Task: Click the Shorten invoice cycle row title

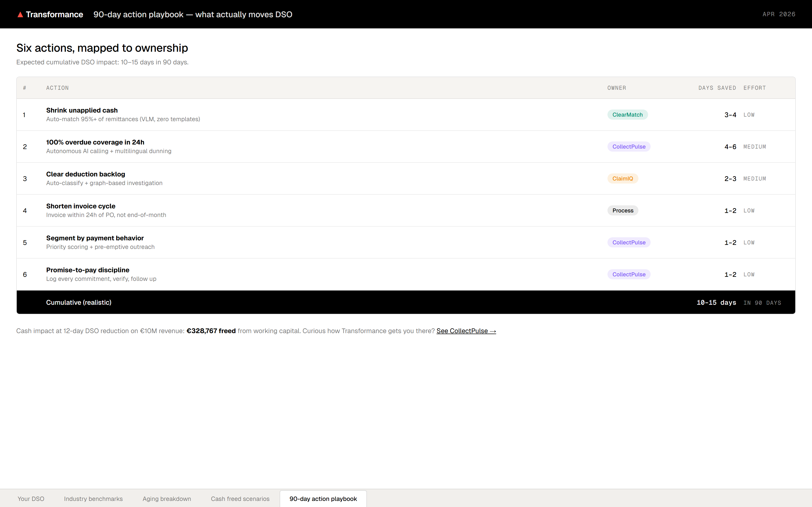Action: pyautogui.click(x=81, y=206)
